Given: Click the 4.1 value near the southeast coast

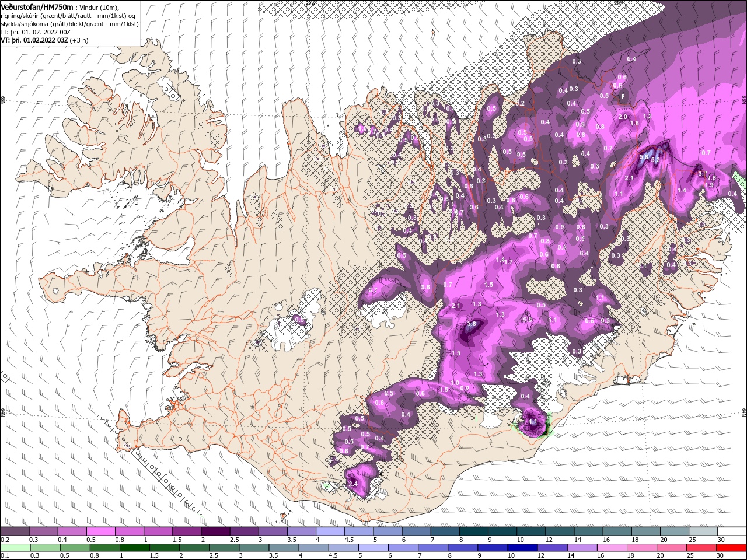Looking at the screenshot, I should [x=532, y=421].
